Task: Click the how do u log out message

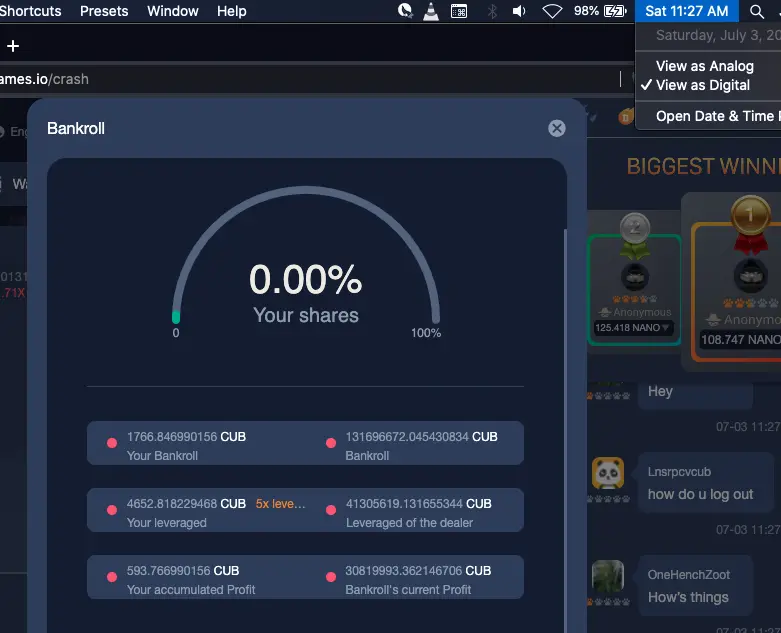Action: point(700,495)
